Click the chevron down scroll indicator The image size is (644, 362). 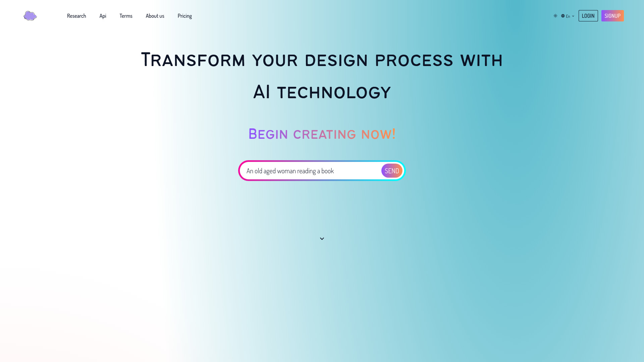click(x=322, y=239)
